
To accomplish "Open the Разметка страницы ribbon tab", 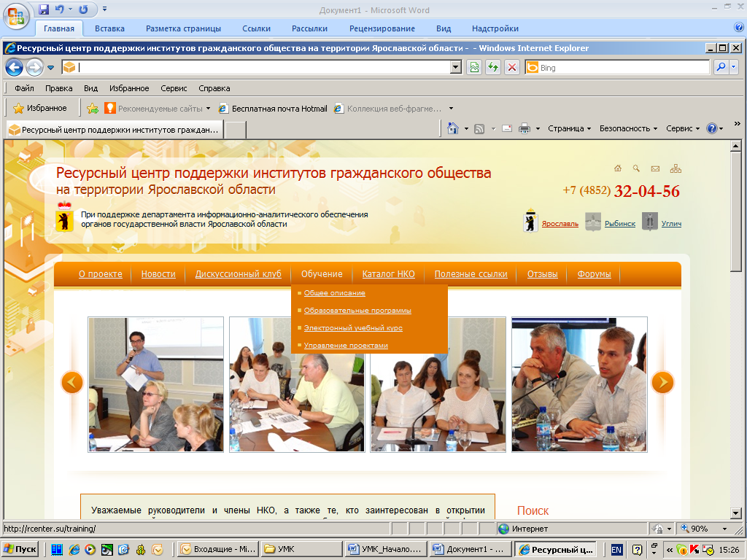I will tap(183, 28).
